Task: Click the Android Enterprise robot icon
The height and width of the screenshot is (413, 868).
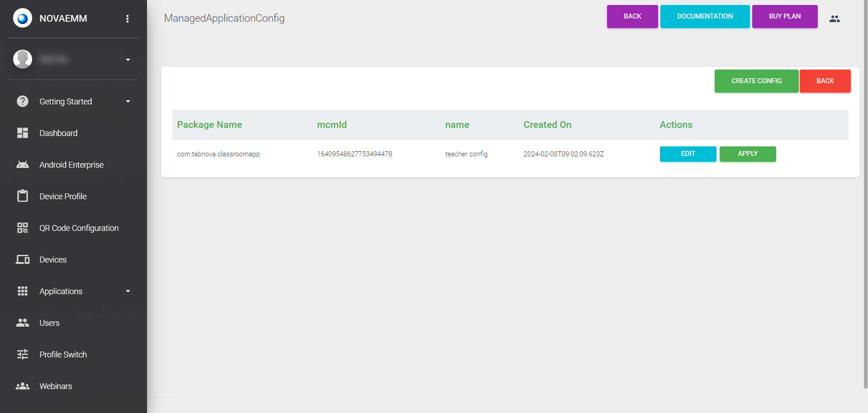Action: click(x=23, y=164)
